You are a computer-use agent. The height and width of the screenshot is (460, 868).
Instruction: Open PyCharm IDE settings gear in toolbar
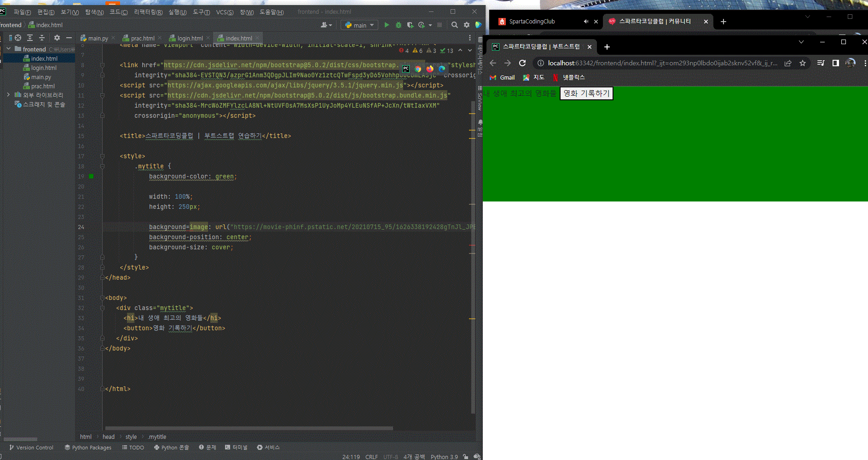(467, 25)
